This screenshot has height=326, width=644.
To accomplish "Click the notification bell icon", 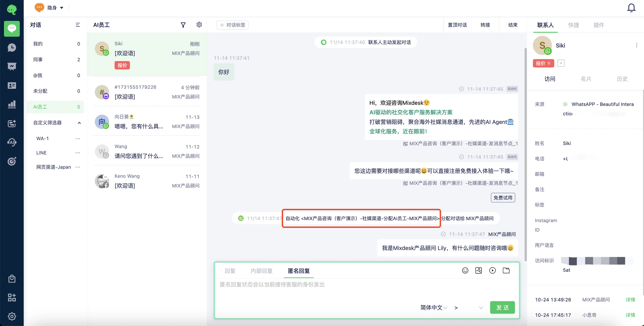I will (631, 8).
